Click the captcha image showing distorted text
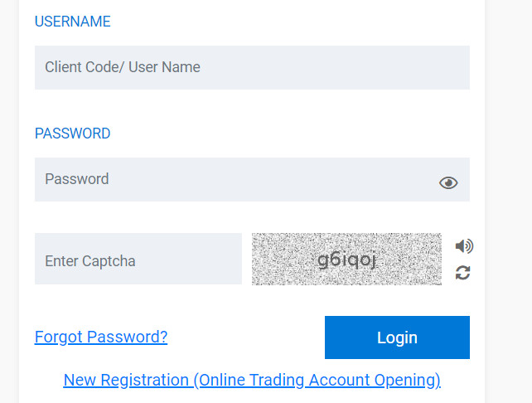This screenshot has height=403, width=532. [346, 260]
